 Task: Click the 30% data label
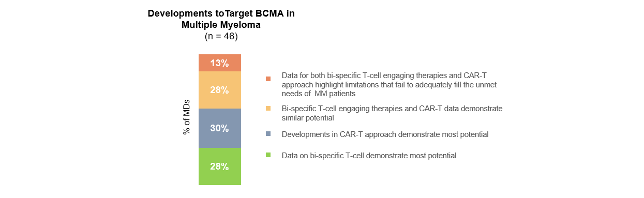click(x=220, y=128)
